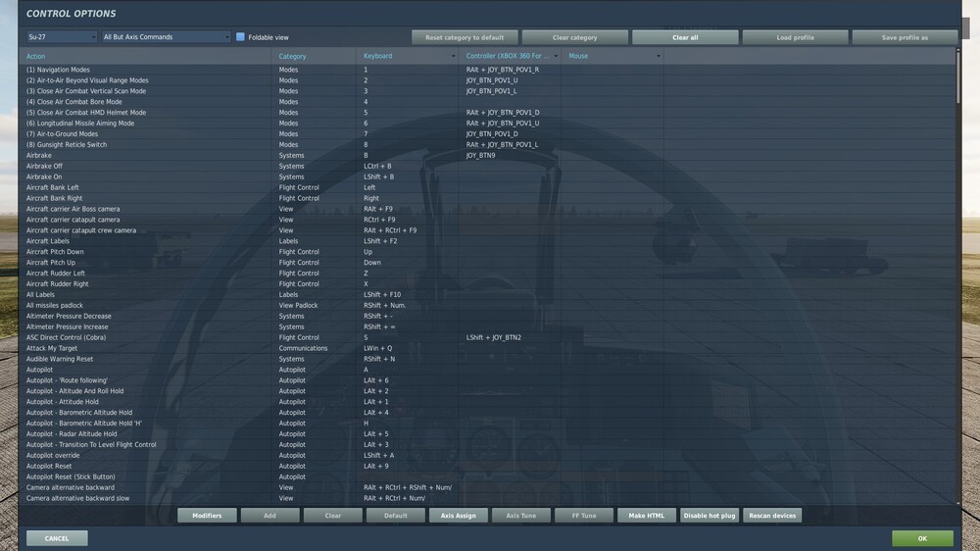Open the Mouse column dropdown arrow
Screen dimensions: 980x551
click(659, 56)
